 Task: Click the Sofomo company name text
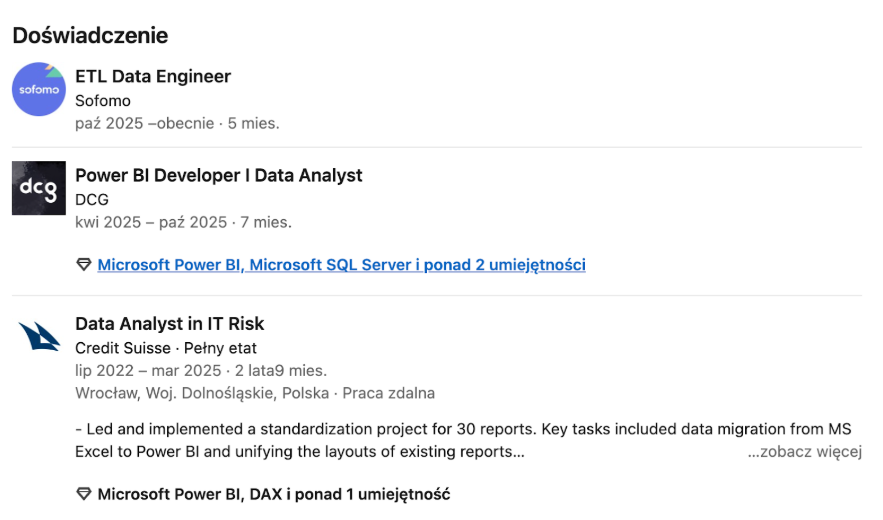tap(103, 101)
